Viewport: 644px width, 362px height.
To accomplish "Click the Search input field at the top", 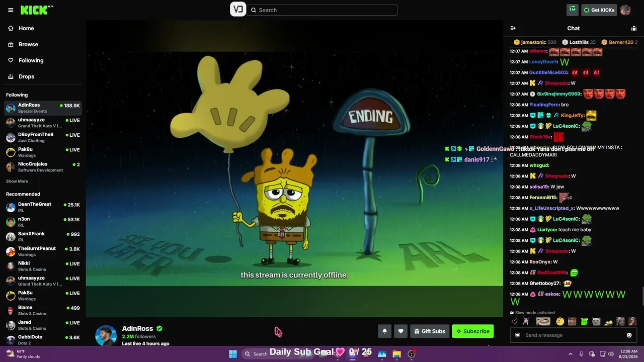I will pyautogui.click(x=321, y=10).
